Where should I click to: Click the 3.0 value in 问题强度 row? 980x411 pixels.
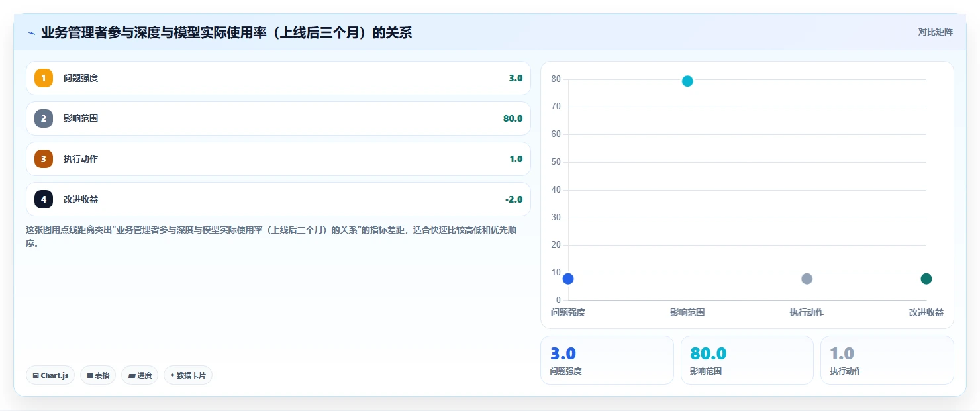[x=515, y=78]
